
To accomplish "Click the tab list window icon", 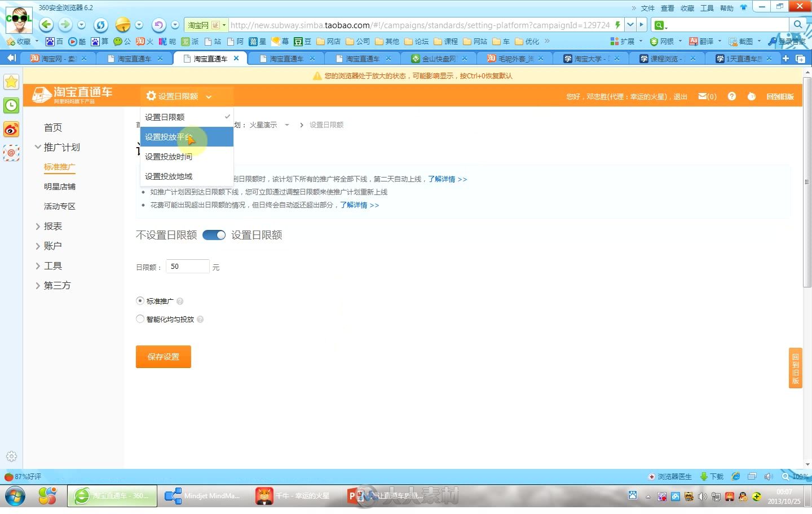I will coord(800,58).
